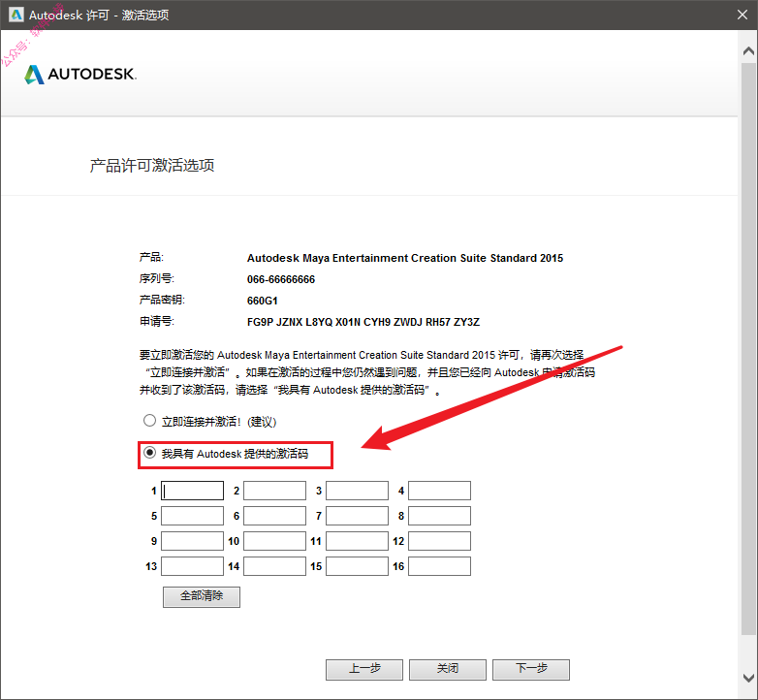Click activation code field 3
Viewport: 758px width, 700px height.
coord(358,491)
